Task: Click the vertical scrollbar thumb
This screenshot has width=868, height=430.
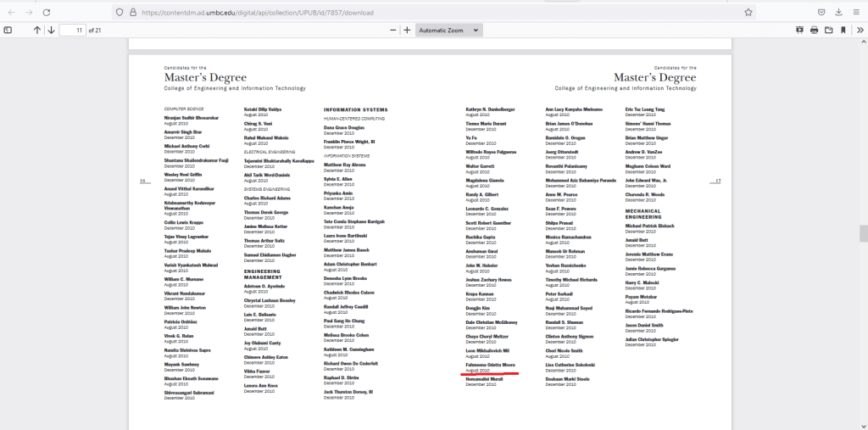Action: click(863, 233)
